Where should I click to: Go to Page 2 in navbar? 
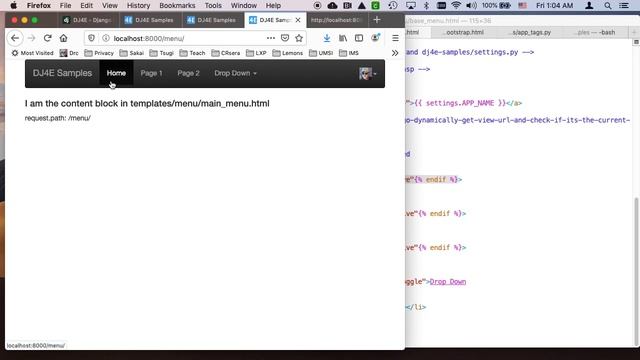pyautogui.click(x=189, y=73)
